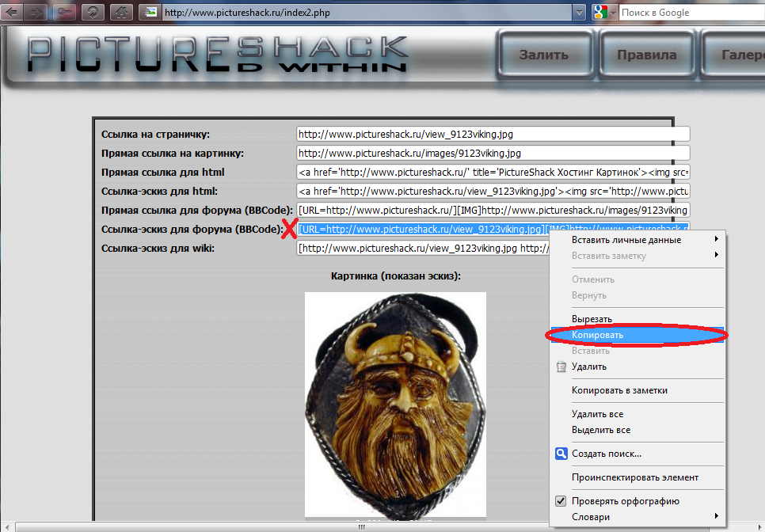Image resolution: width=765 pixels, height=532 pixels.
Task: Click the Поиск в Google search field
Action: pyautogui.click(x=692, y=13)
